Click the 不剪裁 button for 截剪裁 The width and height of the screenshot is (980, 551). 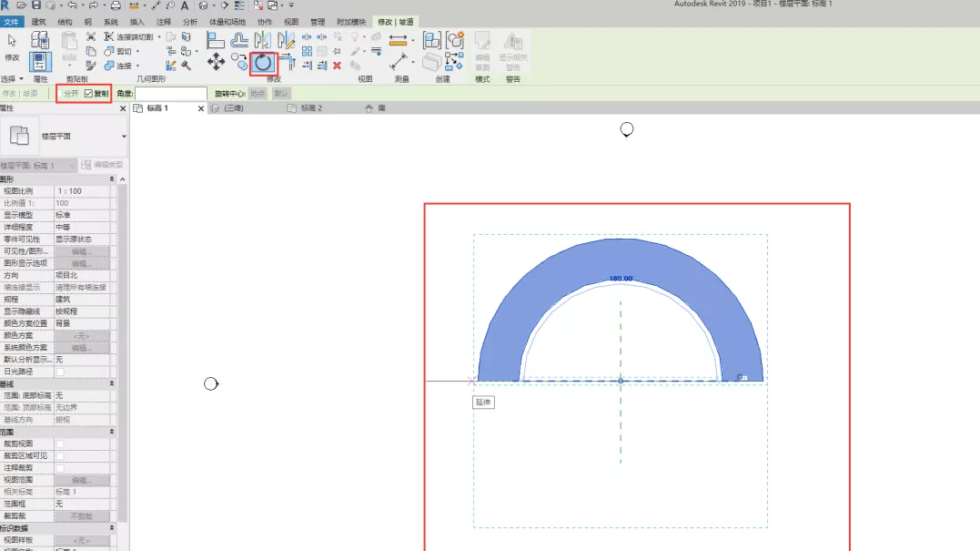(x=82, y=516)
